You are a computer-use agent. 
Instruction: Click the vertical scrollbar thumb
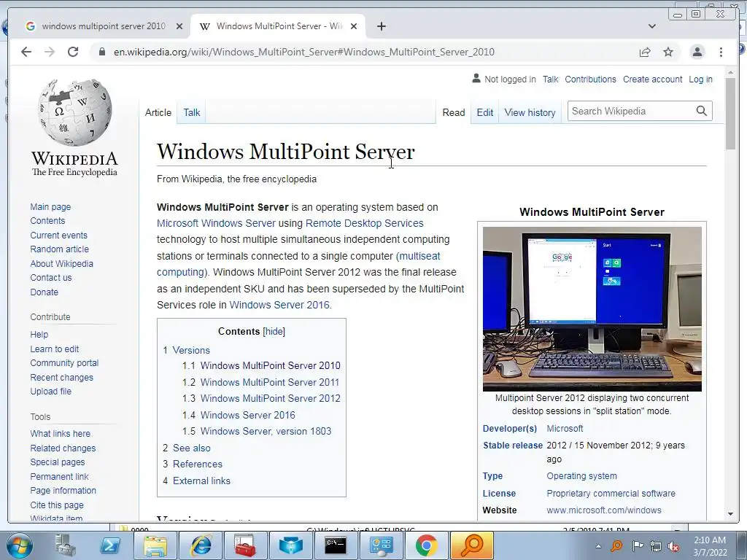(x=730, y=113)
